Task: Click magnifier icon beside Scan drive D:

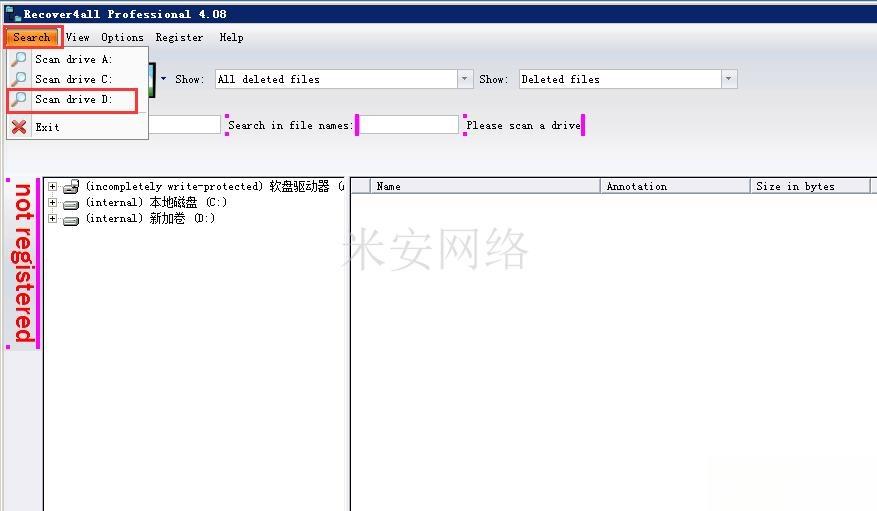Action: coord(19,99)
